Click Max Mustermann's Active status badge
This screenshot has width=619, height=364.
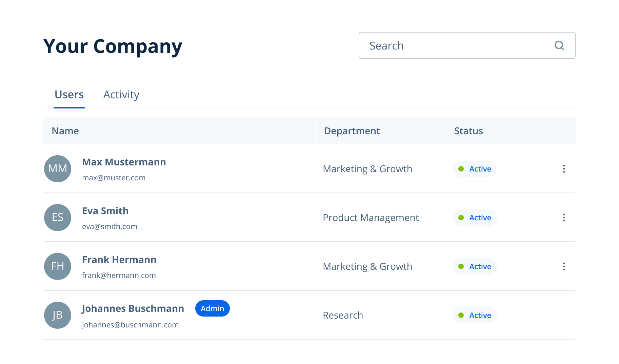475,169
